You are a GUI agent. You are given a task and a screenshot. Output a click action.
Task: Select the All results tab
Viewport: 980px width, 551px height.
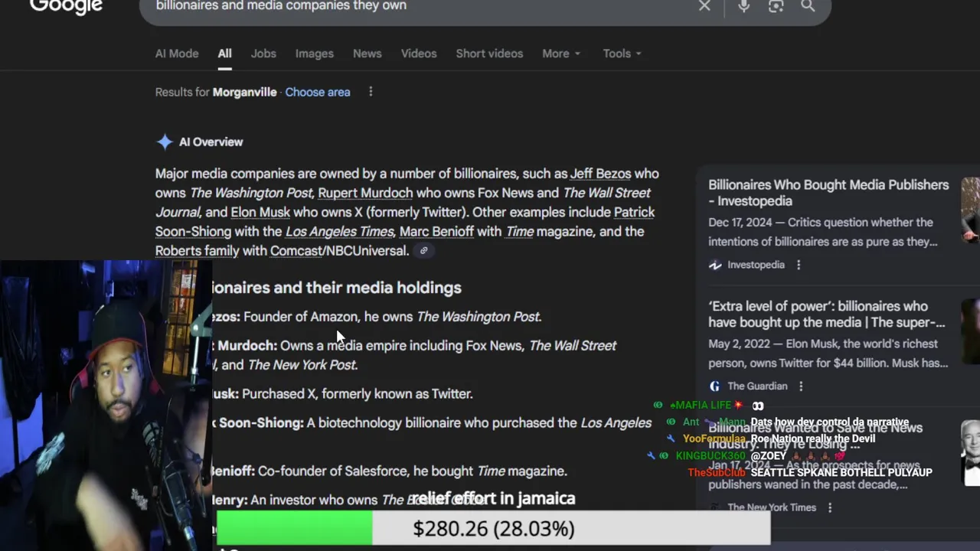(224, 54)
